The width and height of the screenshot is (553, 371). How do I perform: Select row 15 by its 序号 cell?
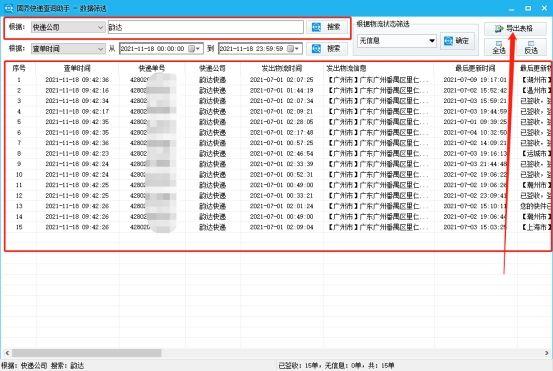[19, 227]
